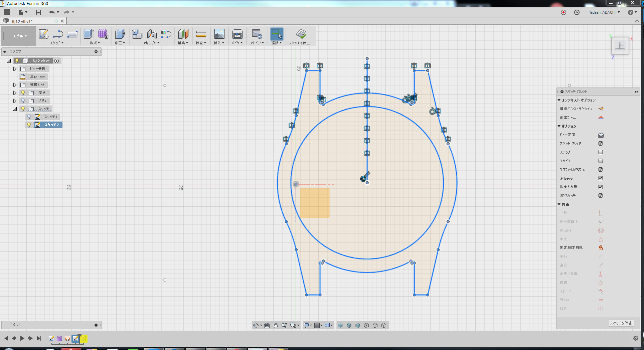Toggle visibility bulb of スケッチ2

[29, 125]
